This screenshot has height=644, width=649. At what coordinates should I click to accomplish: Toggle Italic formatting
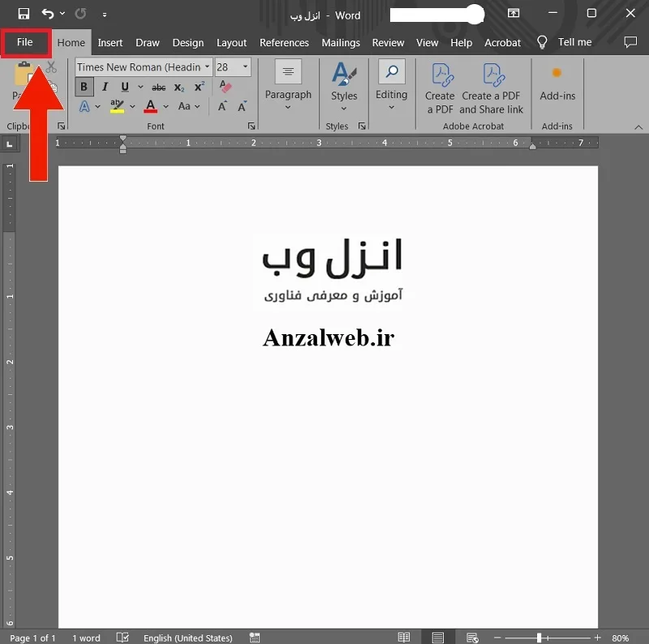(x=105, y=87)
